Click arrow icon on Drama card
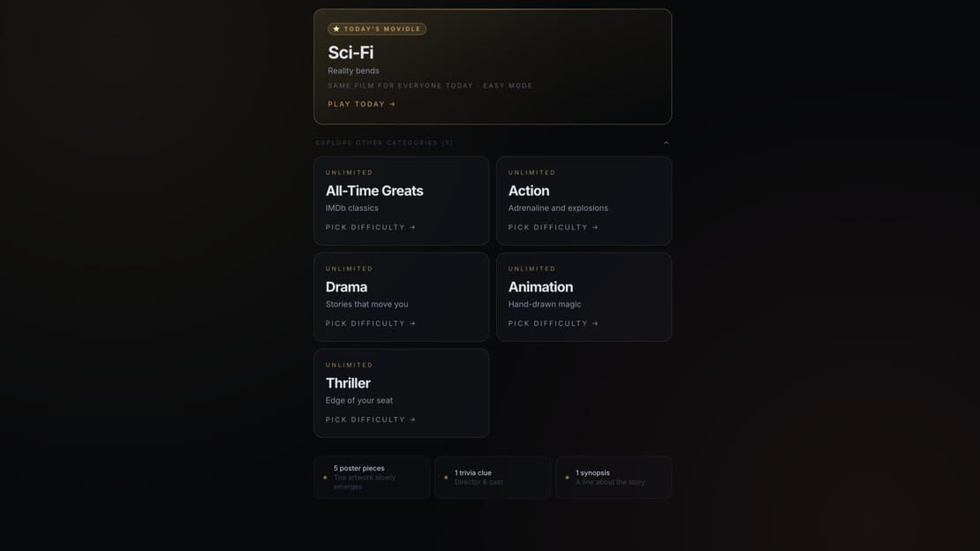Screen dimensions: 980x551 point(412,323)
